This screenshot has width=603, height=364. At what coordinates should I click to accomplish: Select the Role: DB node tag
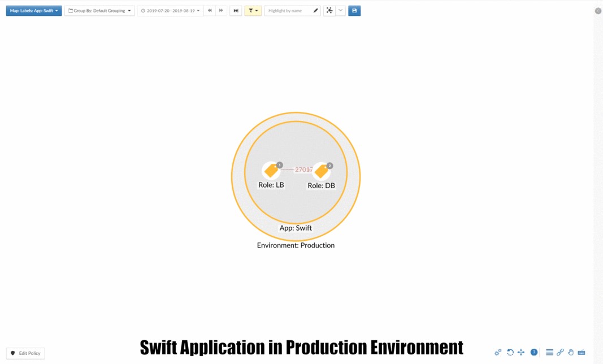[321, 171]
